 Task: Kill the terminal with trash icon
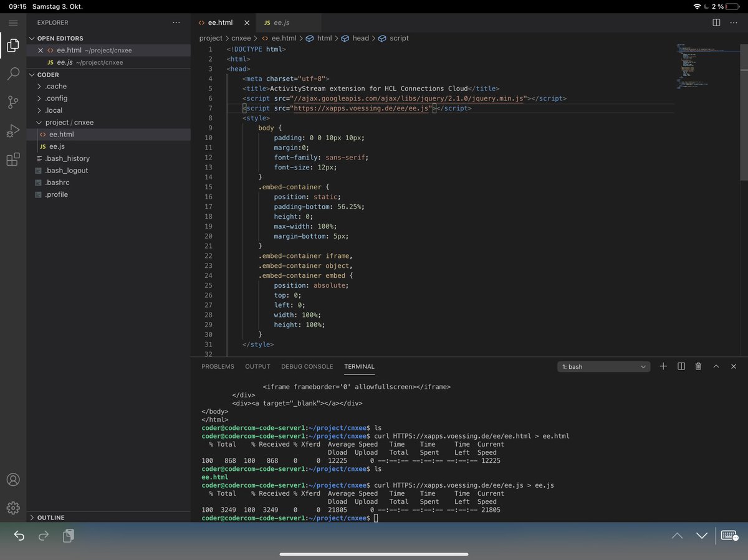tap(699, 366)
